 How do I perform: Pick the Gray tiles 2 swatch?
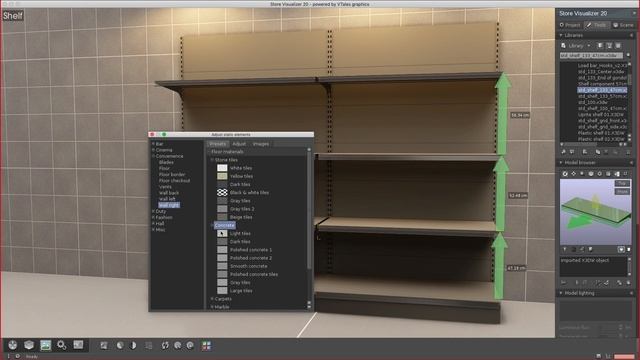[222, 209]
